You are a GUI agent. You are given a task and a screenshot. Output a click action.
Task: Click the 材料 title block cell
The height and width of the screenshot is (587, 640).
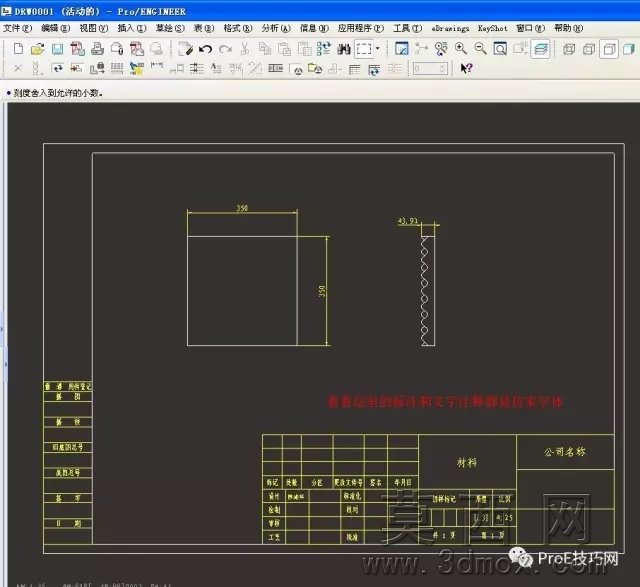pyautogui.click(x=467, y=462)
